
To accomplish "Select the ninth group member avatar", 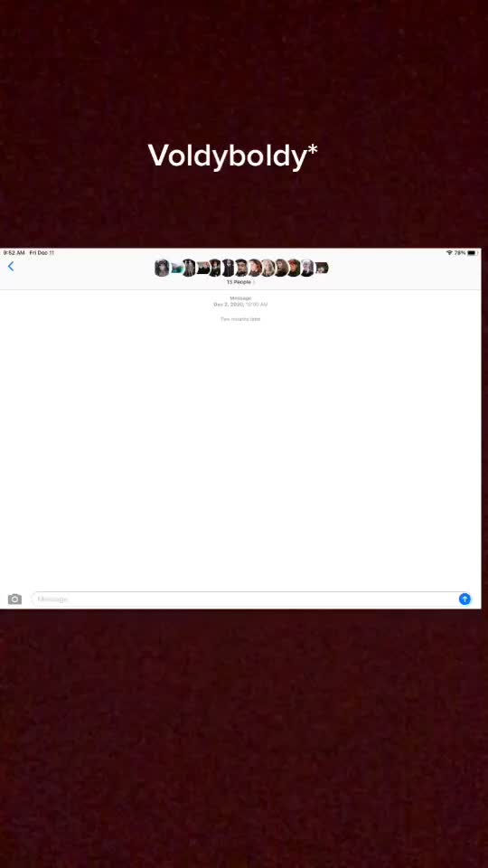I will click(x=267, y=268).
